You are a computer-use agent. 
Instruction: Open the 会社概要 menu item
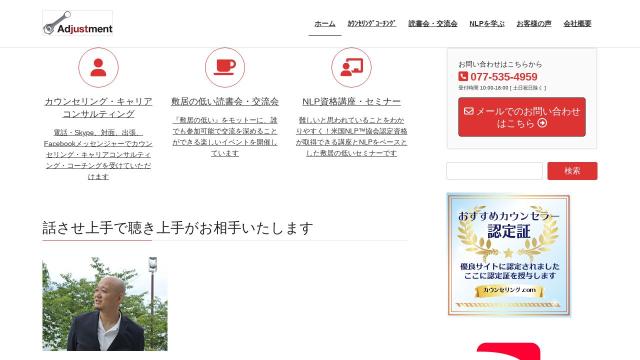(577, 24)
